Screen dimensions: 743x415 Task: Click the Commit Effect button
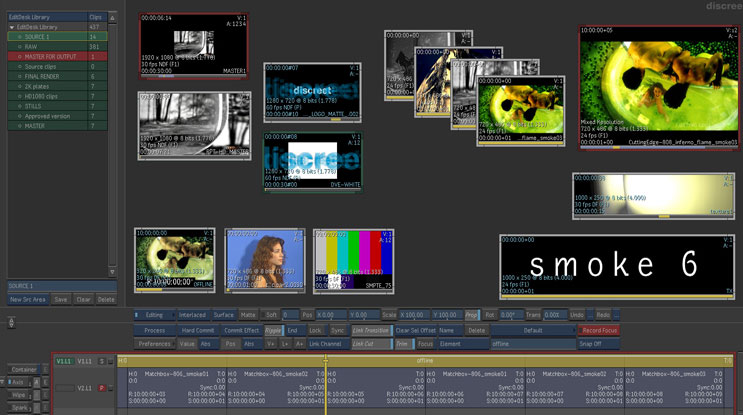[242, 330]
